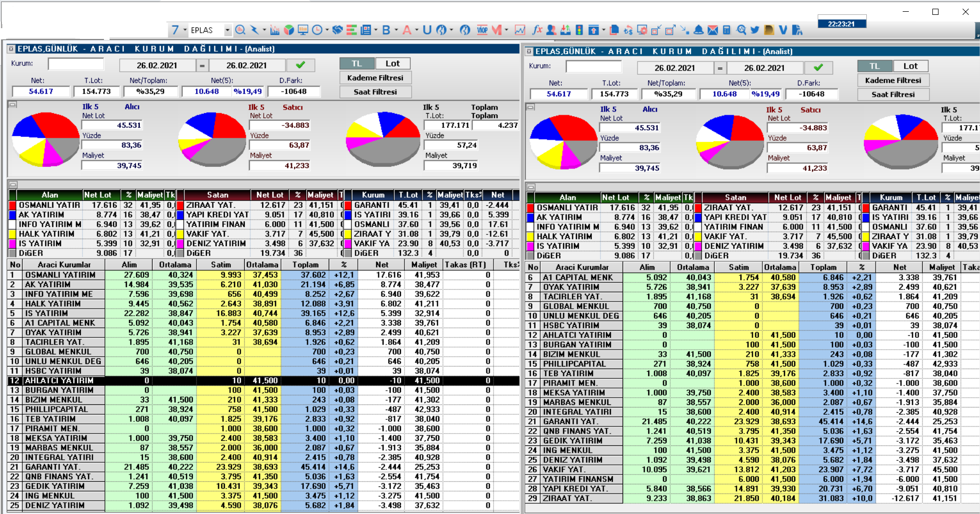Sort by Satan column header left window

click(x=218, y=195)
